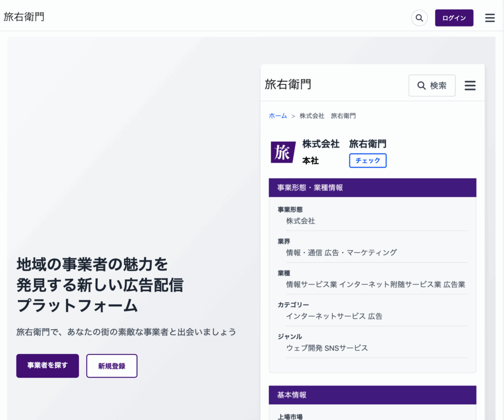The width and height of the screenshot is (504, 420).
Task: Click the 検索 search button in preview
Action: point(432,86)
